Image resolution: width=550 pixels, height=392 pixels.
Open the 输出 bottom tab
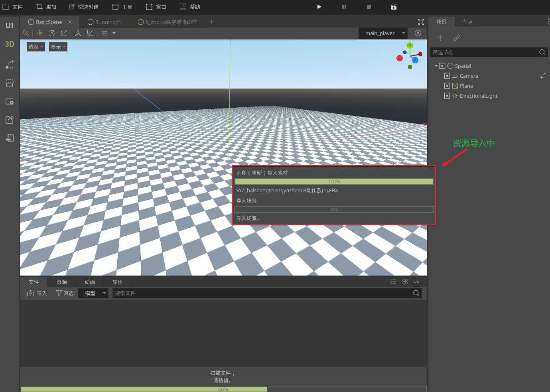[x=118, y=282]
